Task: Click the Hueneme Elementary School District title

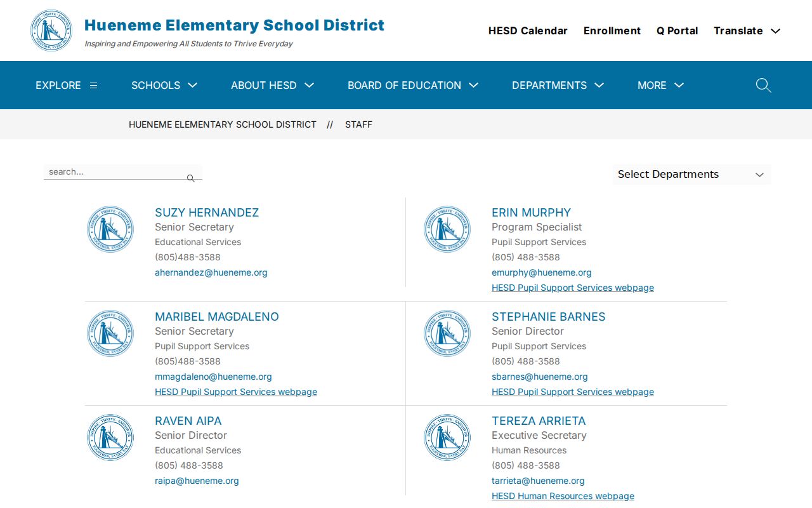Action: pos(234,25)
